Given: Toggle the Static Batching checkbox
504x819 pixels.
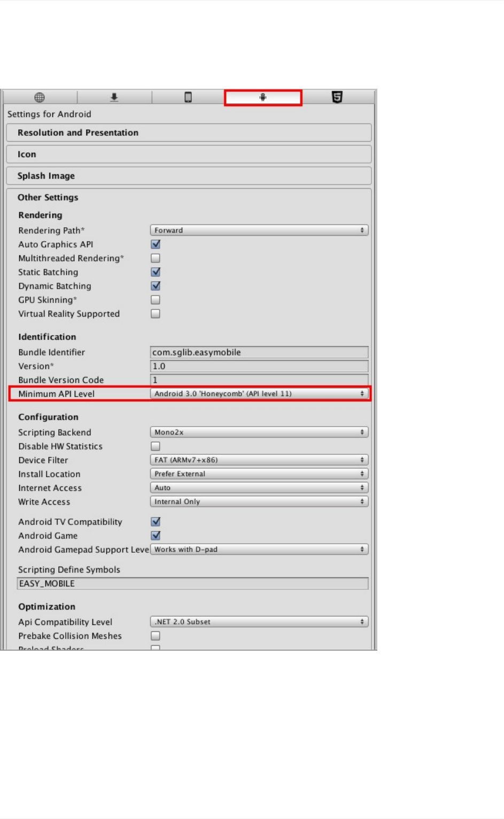Looking at the screenshot, I should (x=156, y=272).
